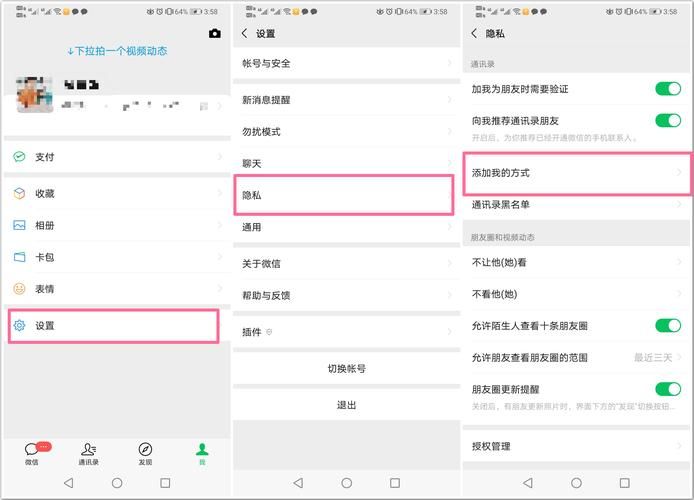Toggle 加我为朋友时需要验证 switch
The image size is (694, 500).
click(668, 89)
